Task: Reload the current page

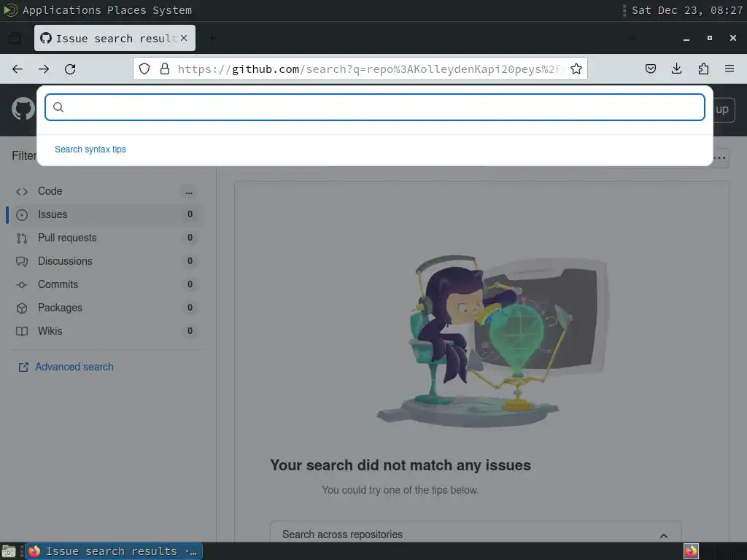Action: tap(70, 69)
